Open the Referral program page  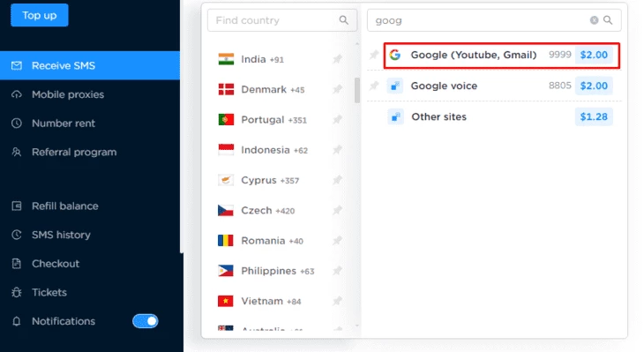(74, 152)
